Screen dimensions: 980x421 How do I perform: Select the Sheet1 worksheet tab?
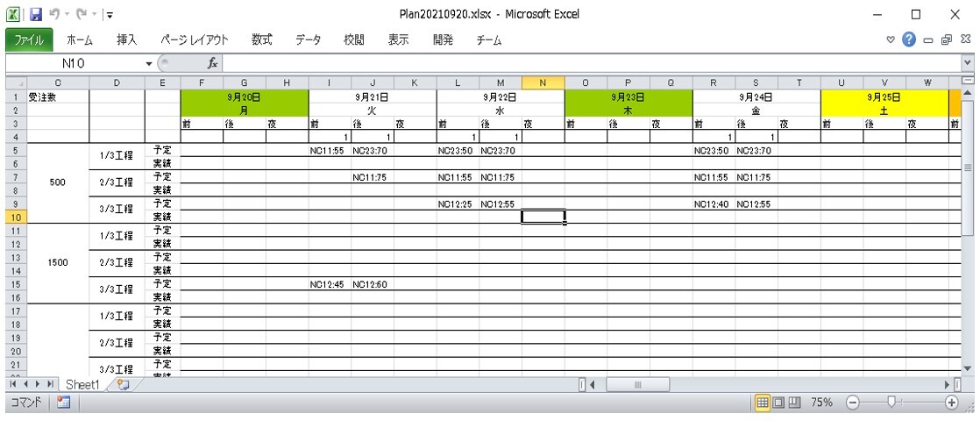(83, 385)
